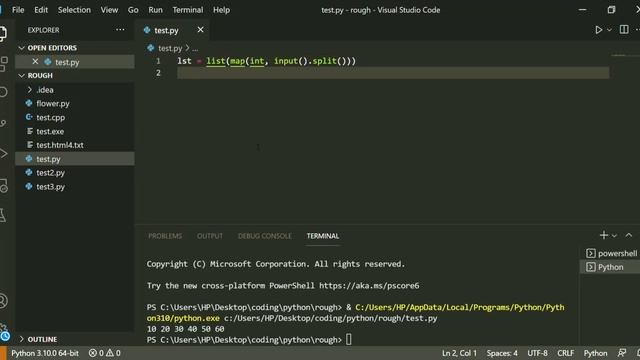Change indentation via Spaces: 4
This screenshot has width=640, height=360.
[502, 353]
